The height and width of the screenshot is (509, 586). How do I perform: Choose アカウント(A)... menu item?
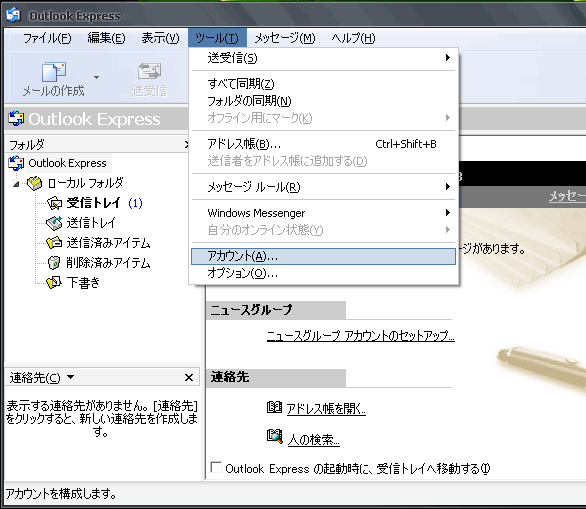tap(324, 256)
